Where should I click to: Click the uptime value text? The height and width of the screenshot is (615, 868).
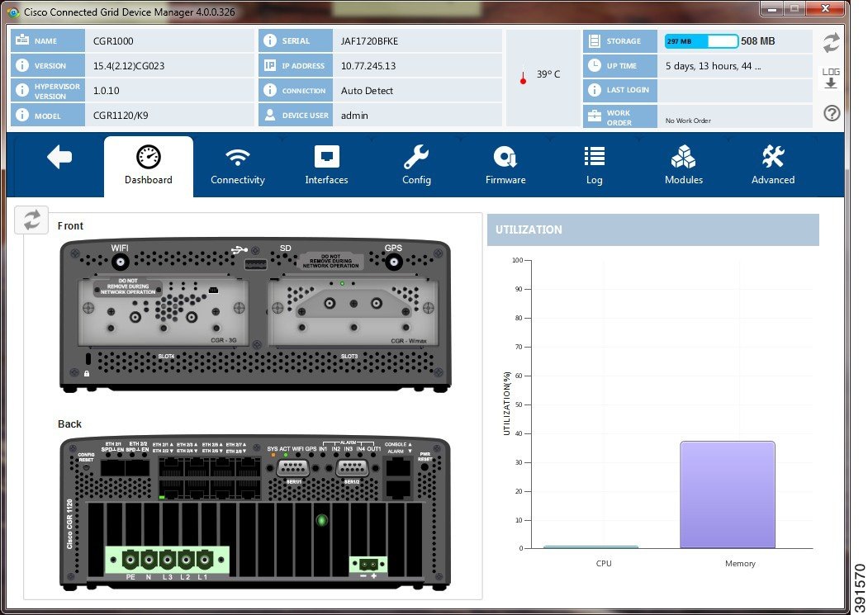pyautogui.click(x=713, y=66)
